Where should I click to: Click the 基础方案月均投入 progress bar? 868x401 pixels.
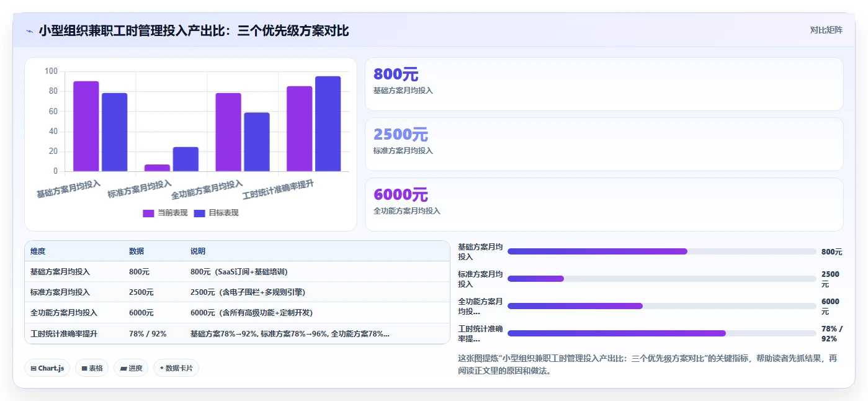(x=662, y=251)
